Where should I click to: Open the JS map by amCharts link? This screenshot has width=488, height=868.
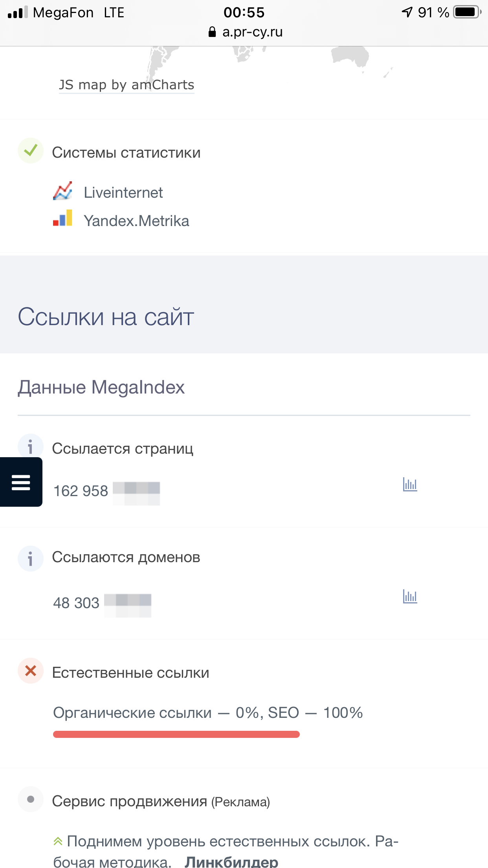[127, 85]
